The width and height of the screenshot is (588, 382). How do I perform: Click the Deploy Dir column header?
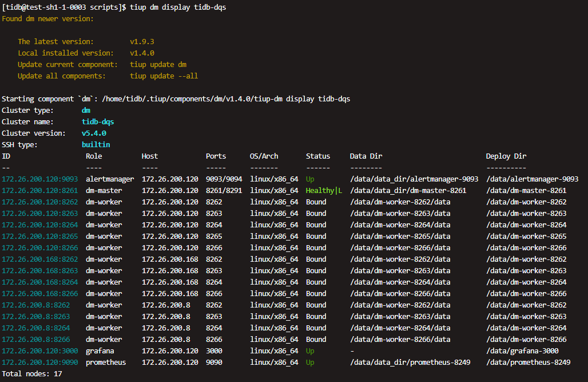pyautogui.click(x=506, y=156)
